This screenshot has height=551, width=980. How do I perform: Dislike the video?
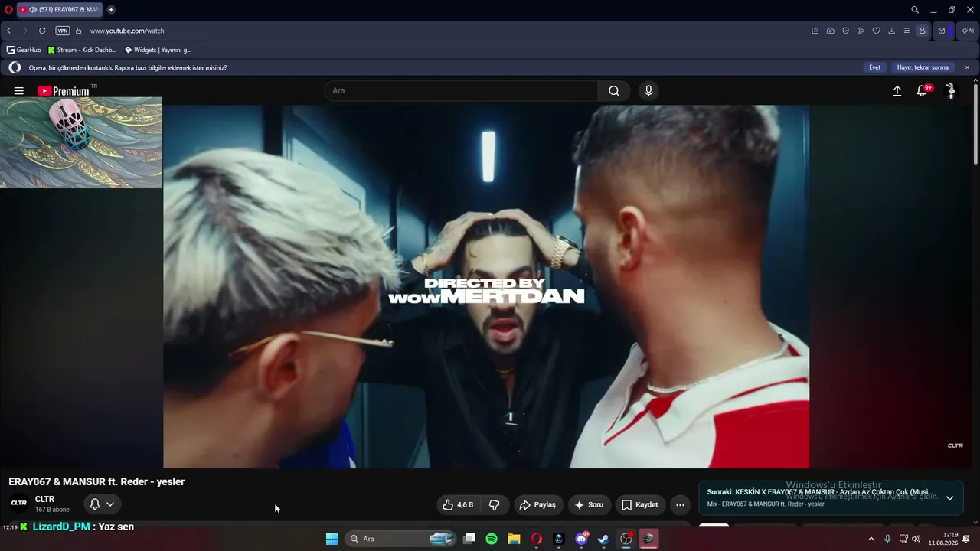(x=495, y=504)
